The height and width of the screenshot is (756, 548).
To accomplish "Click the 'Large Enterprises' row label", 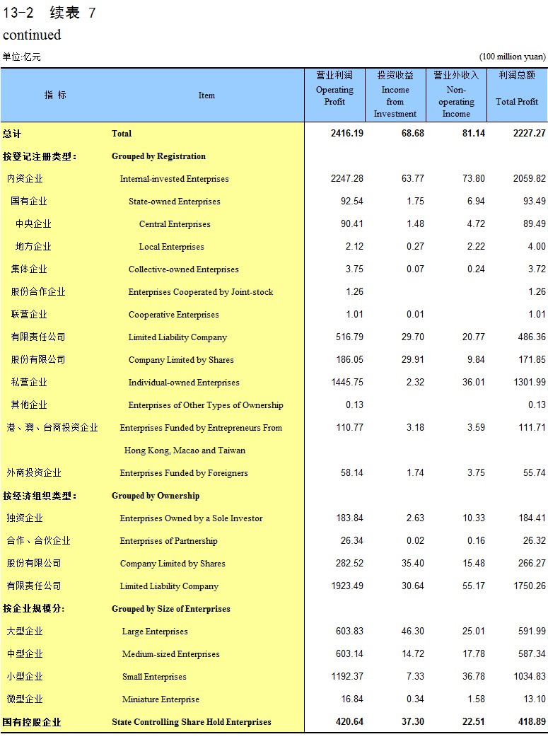I will (x=155, y=632).
